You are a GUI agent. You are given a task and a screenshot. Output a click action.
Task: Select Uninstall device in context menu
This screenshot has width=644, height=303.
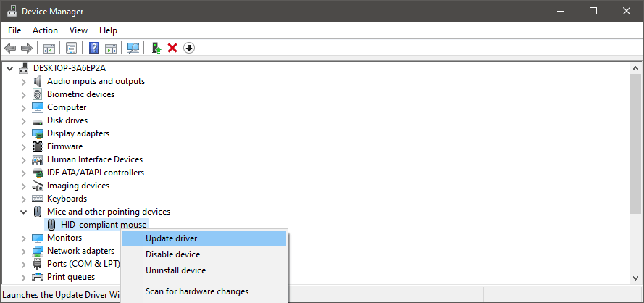coord(175,270)
